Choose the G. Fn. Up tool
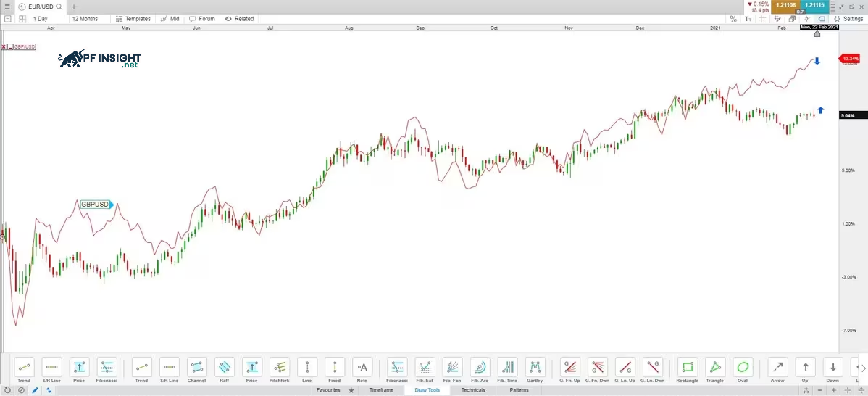 569,368
